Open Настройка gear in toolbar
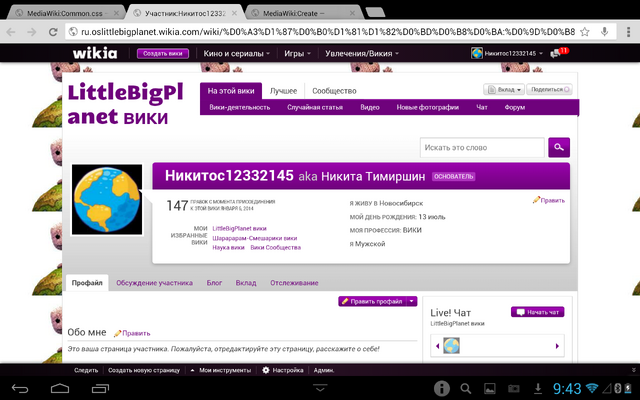 click(283, 370)
